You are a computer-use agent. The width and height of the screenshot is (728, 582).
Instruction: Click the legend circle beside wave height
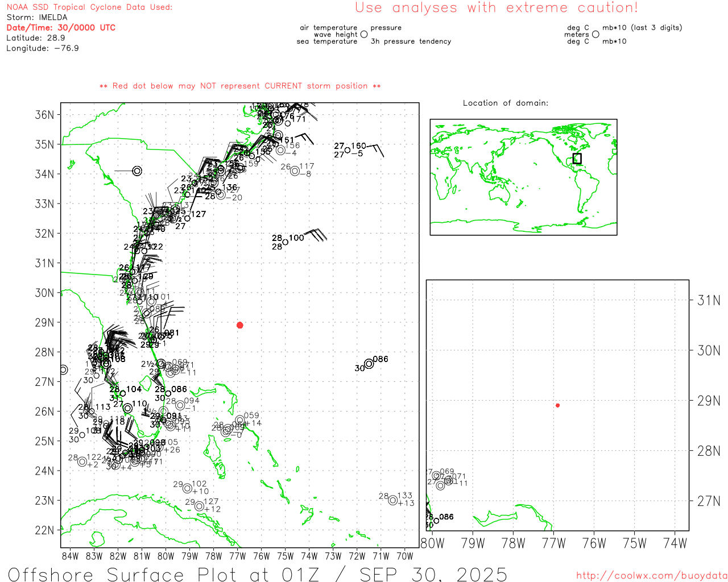(364, 35)
